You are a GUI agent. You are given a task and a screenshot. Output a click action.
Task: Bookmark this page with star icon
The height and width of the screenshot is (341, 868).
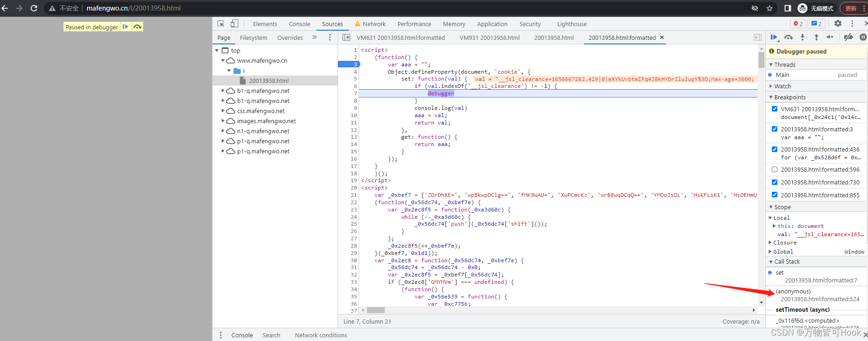(770, 8)
